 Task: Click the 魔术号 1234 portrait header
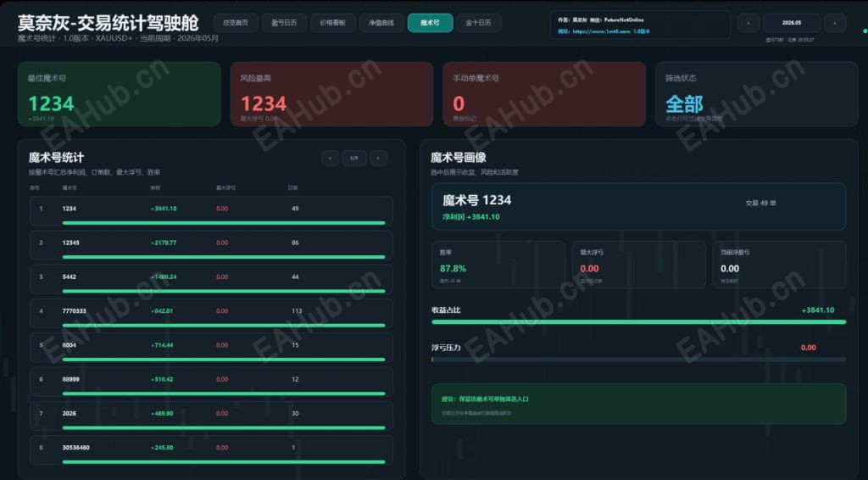[476, 200]
